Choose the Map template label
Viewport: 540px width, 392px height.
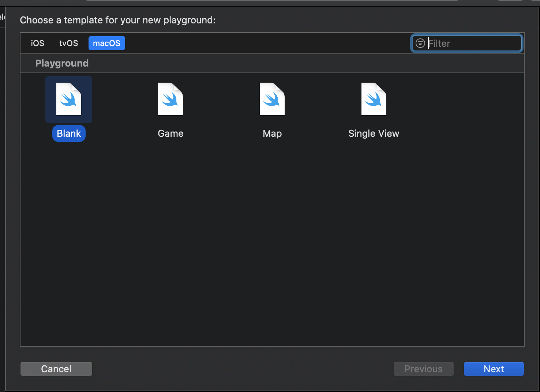[272, 133]
